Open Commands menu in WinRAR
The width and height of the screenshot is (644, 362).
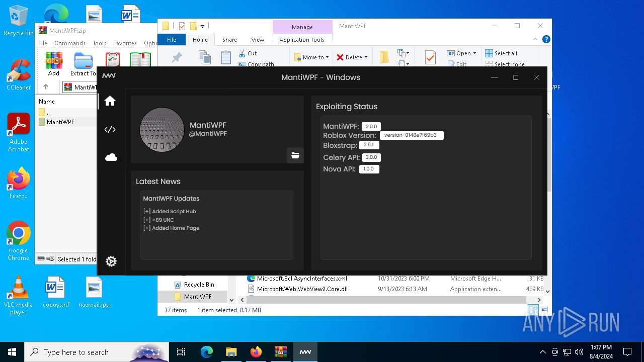pyautogui.click(x=70, y=43)
